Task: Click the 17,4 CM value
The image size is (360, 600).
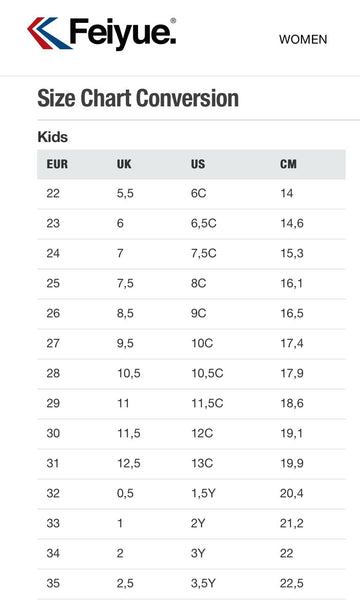Action: coord(292,343)
